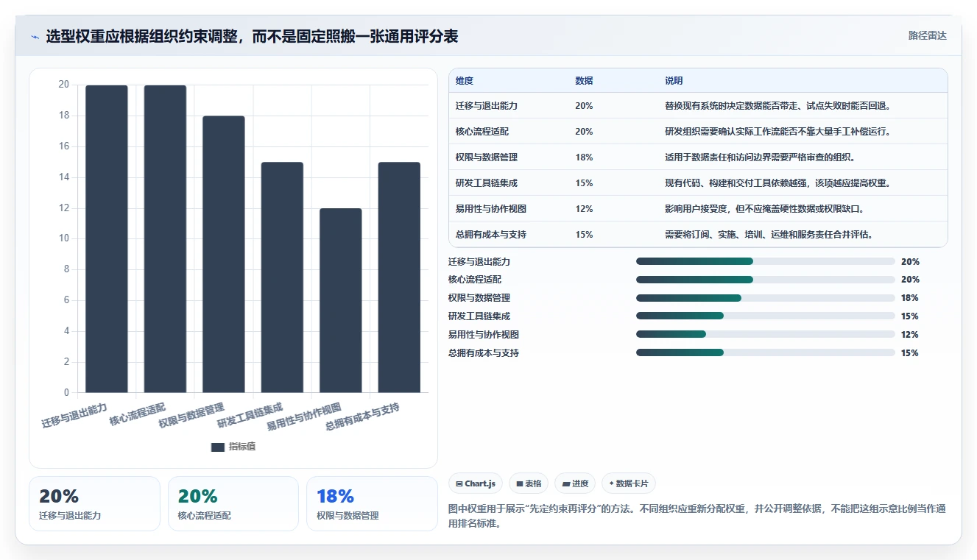Click the 核心流程适配 progress bar
Image resolution: width=977 pixels, height=560 pixels.
766,280
